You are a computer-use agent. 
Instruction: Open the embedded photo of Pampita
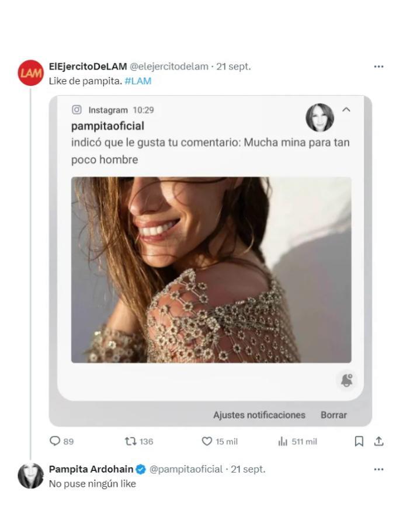point(210,270)
